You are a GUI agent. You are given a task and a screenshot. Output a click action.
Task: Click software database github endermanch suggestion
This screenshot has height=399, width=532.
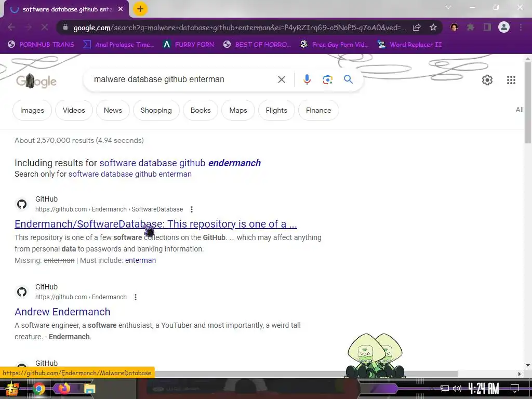click(x=180, y=163)
